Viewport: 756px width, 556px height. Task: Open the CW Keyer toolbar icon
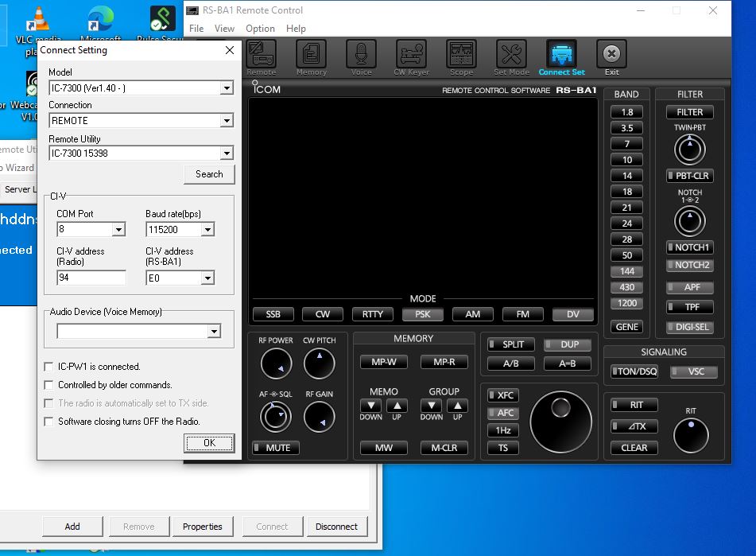pos(411,58)
